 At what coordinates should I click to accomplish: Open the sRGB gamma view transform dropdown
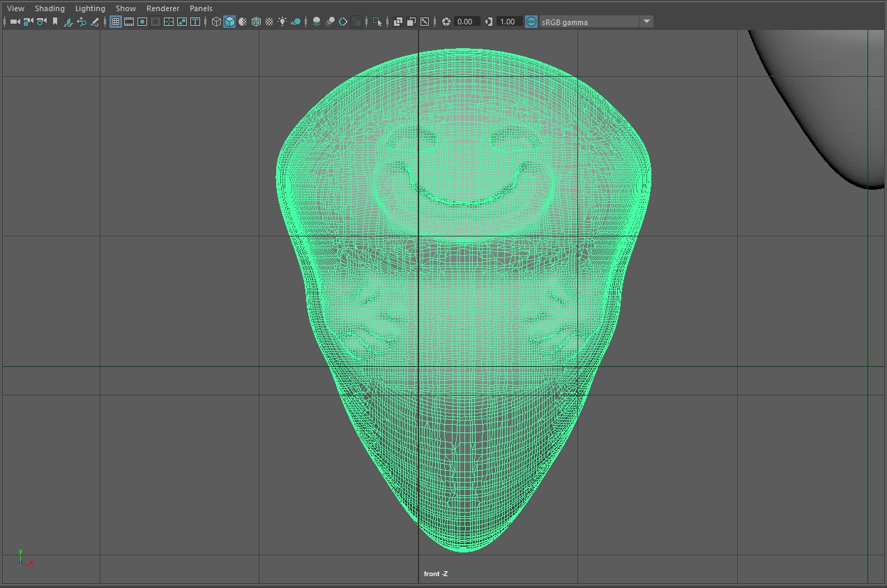tap(646, 22)
